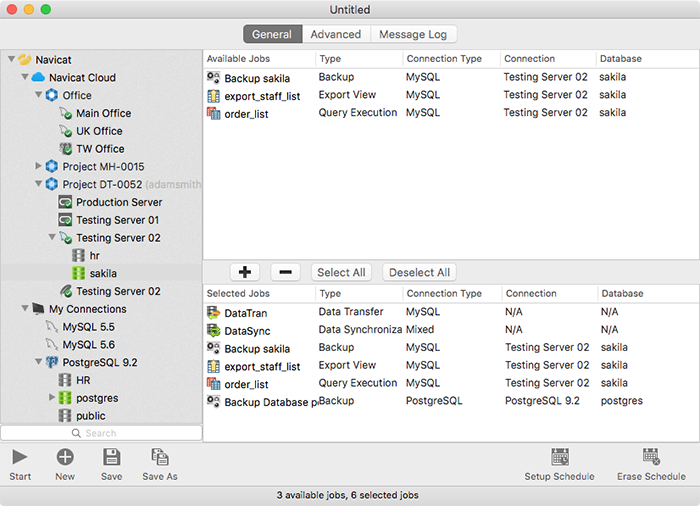Select MySQL 5.6 connection
Image resolution: width=700 pixels, height=506 pixels.
pyautogui.click(x=88, y=345)
